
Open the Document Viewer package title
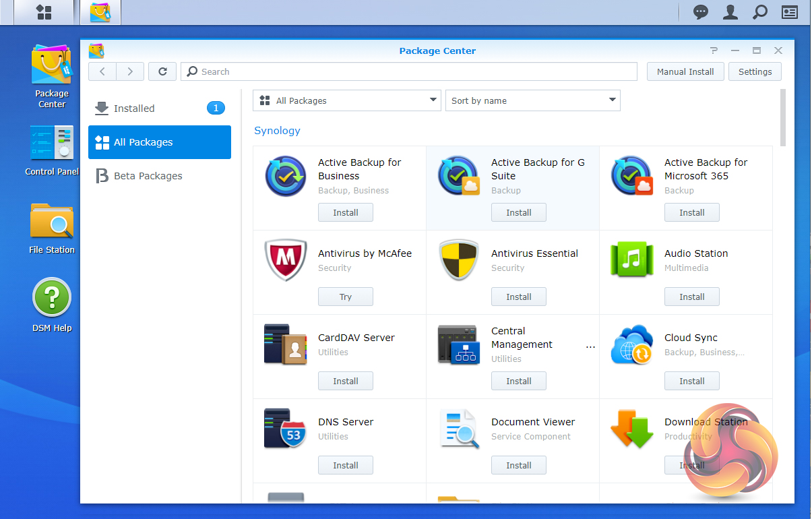click(533, 422)
